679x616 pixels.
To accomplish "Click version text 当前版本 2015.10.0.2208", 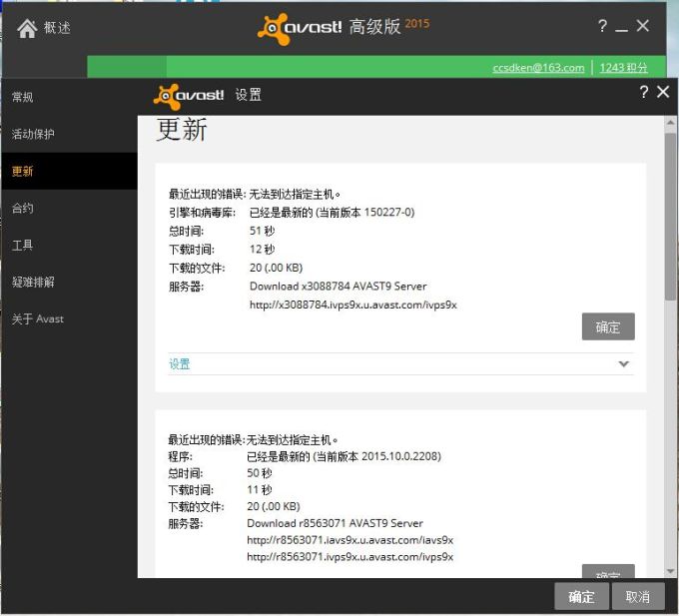I will [377, 456].
